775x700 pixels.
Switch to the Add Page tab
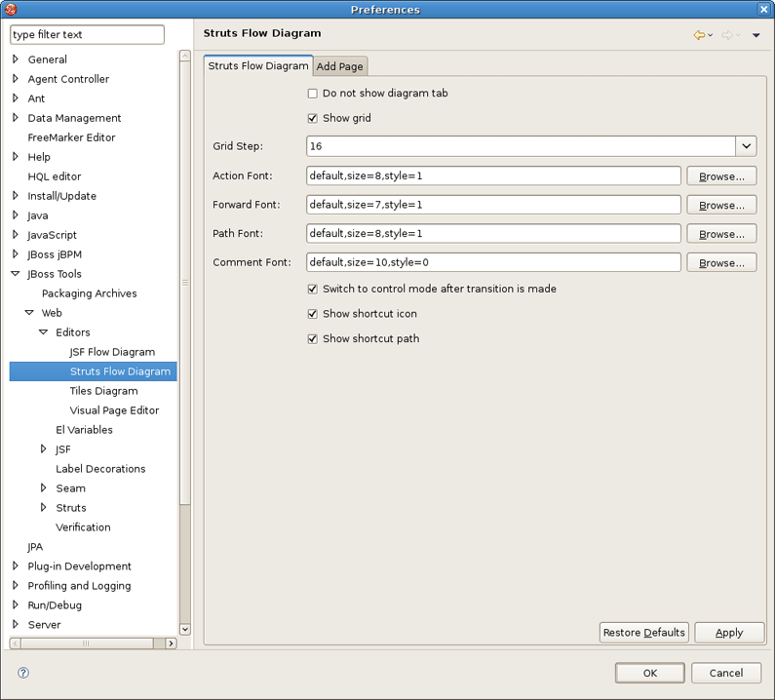(x=339, y=66)
